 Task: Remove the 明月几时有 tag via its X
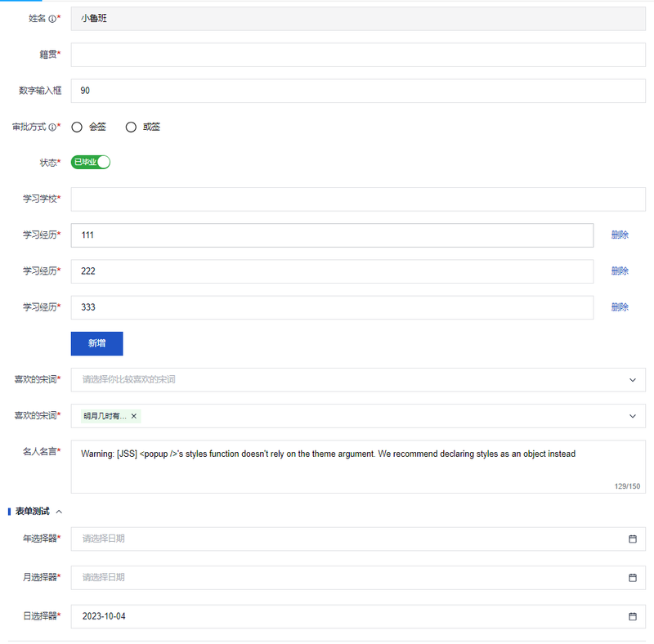point(134,416)
